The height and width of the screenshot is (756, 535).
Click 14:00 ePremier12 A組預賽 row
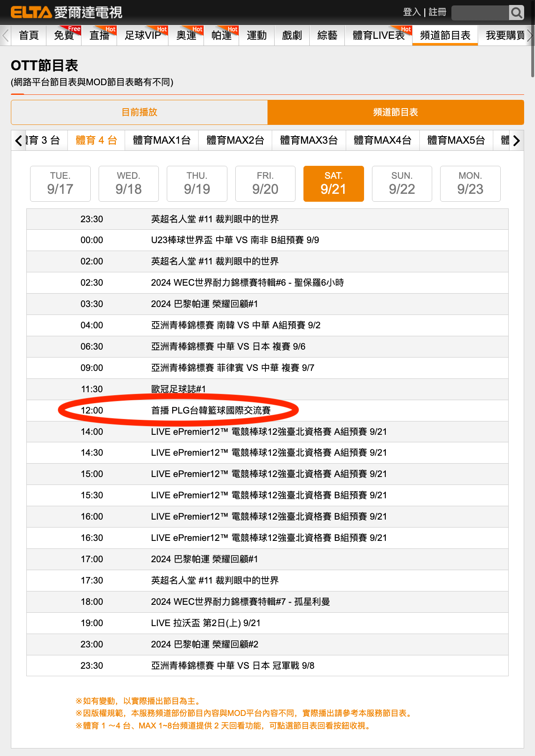coord(267,432)
